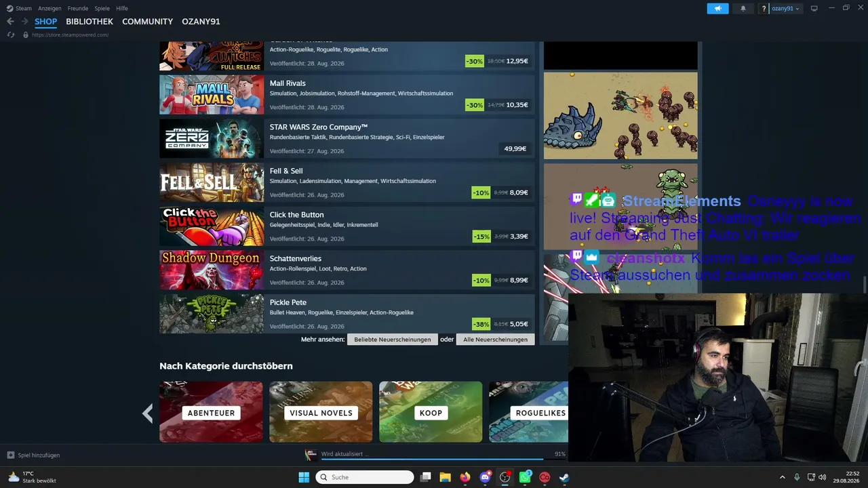Browse the ABENTEUER category card

click(211, 412)
